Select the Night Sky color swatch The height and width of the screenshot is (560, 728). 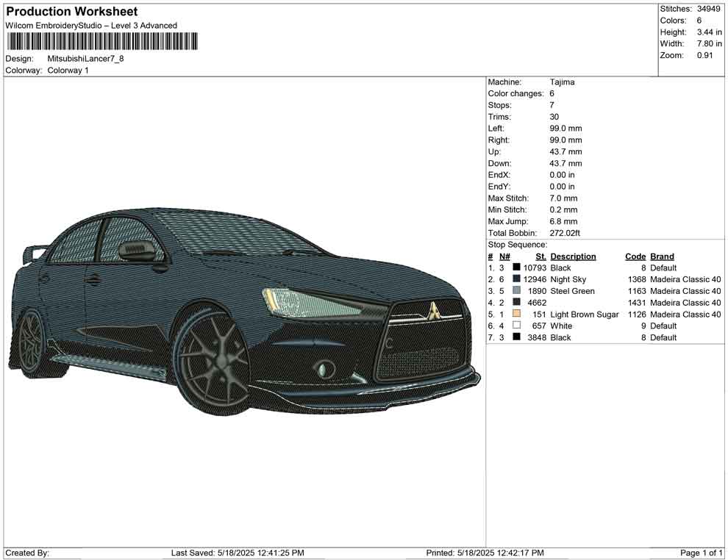coord(517,280)
